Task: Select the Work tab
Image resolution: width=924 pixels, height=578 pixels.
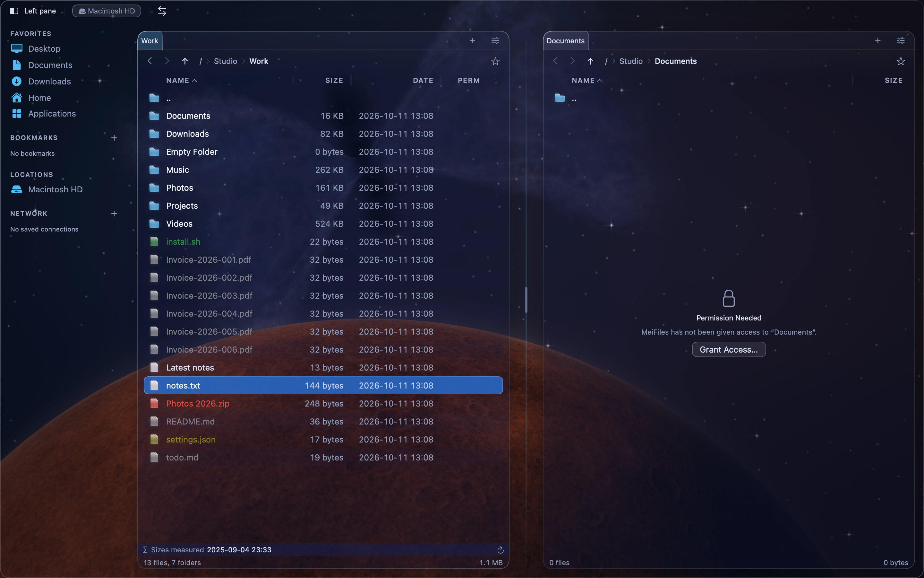Action: (150, 41)
